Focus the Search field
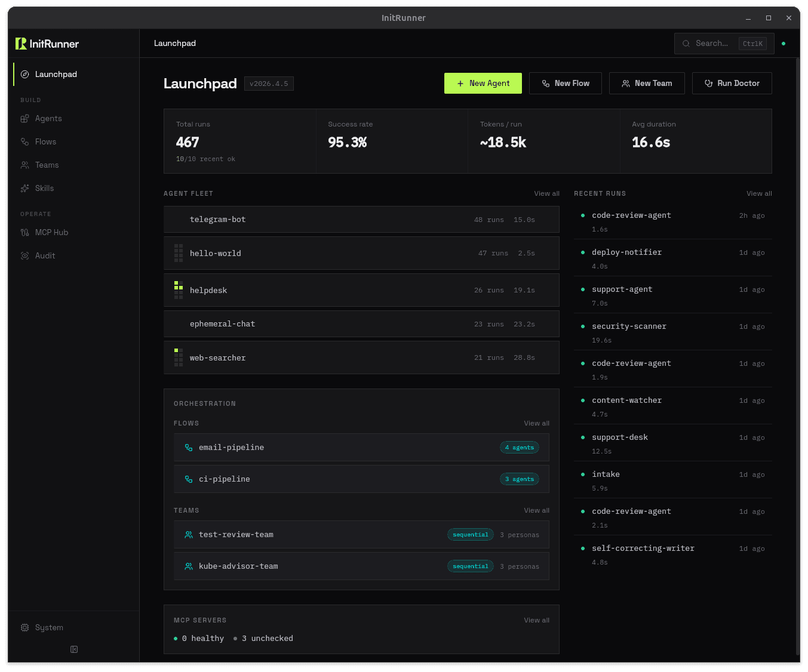Image resolution: width=808 pixels, height=672 pixels. pyautogui.click(x=724, y=44)
